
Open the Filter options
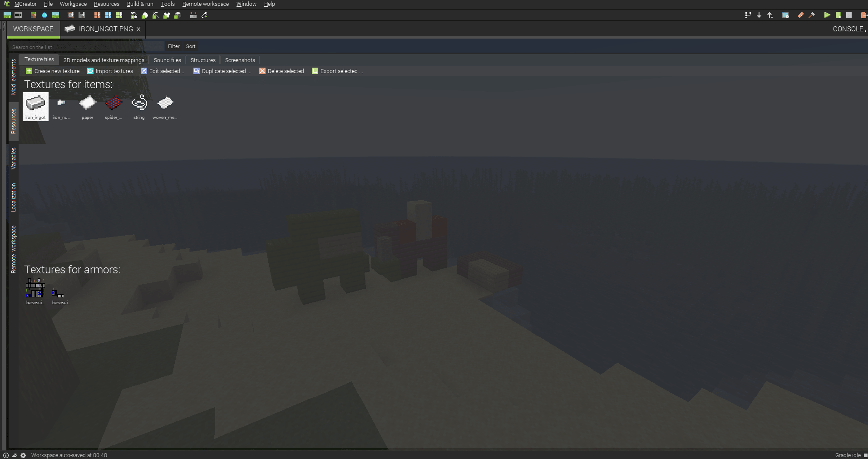(x=173, y=46)
